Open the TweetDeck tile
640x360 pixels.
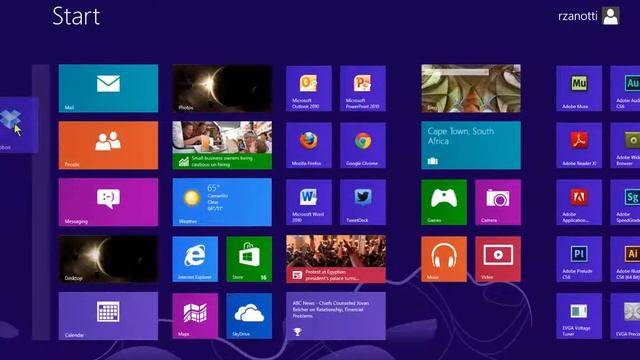pos(363,202)
